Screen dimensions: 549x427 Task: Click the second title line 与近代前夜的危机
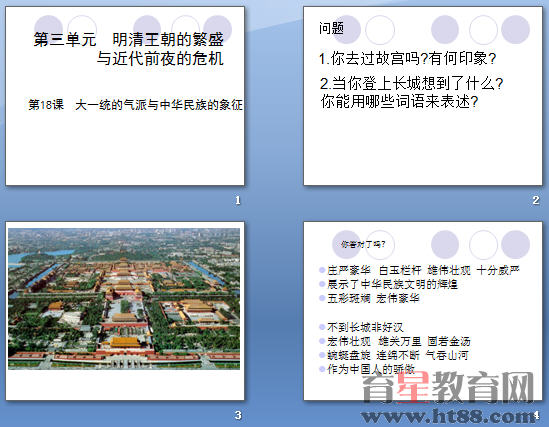click(x=160, y=58)
